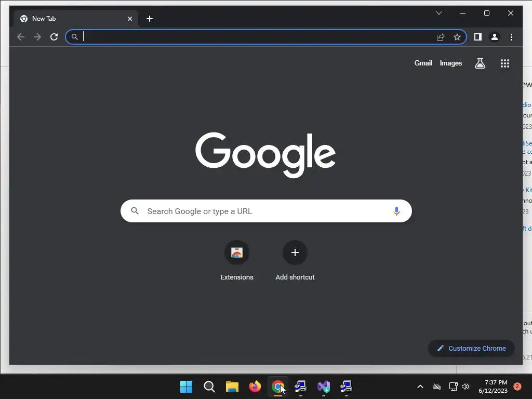
Task: Open the Windows Start menu
Action: point(186,387)
